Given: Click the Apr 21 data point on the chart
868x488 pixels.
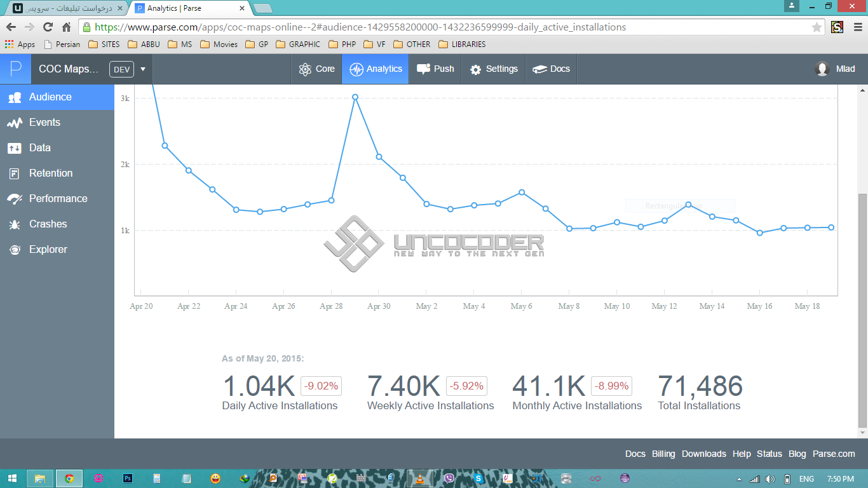Looking at the screenshot, I should click(165, 146).
